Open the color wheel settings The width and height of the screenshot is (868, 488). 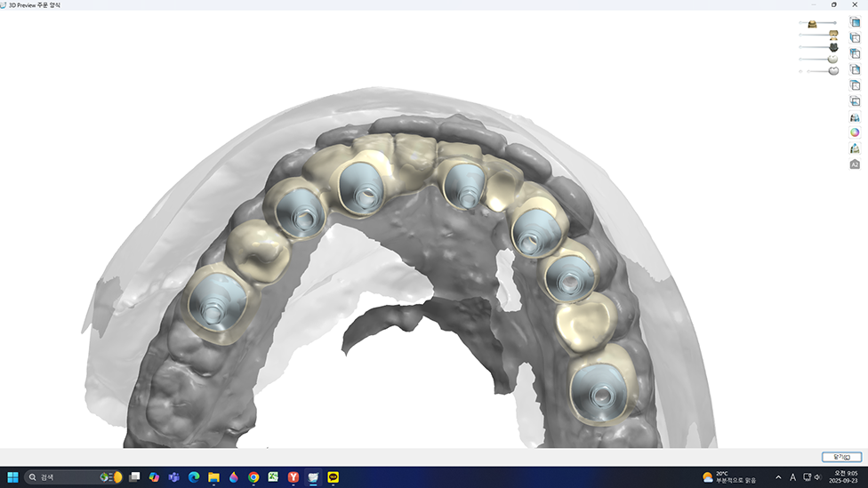point(856,132)
